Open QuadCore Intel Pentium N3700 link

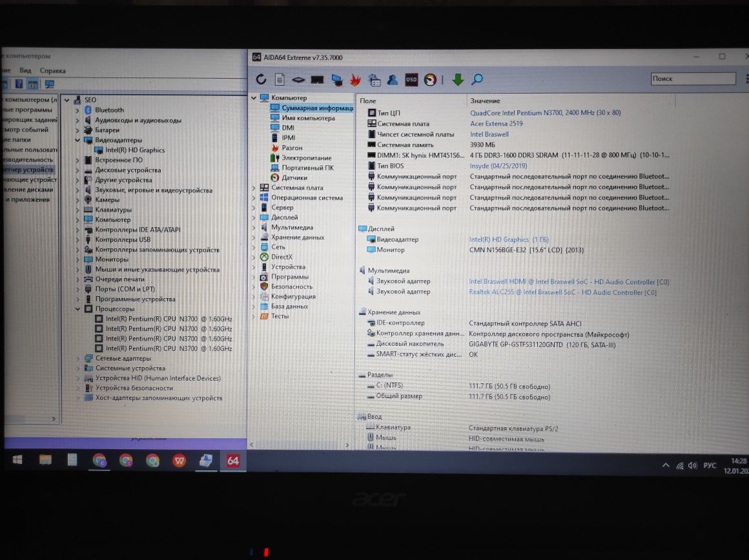[x=545, y=113]
